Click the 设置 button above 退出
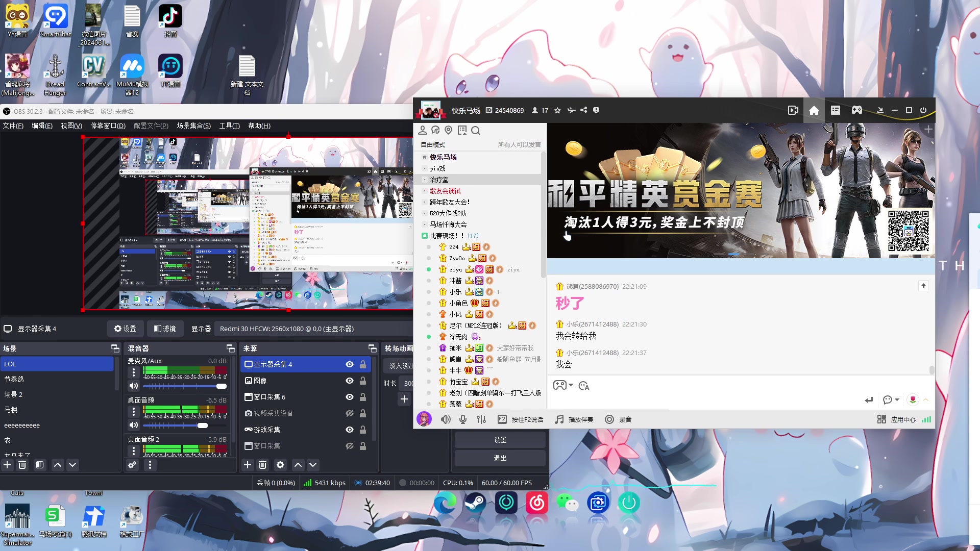 click(x=500, y=440)
